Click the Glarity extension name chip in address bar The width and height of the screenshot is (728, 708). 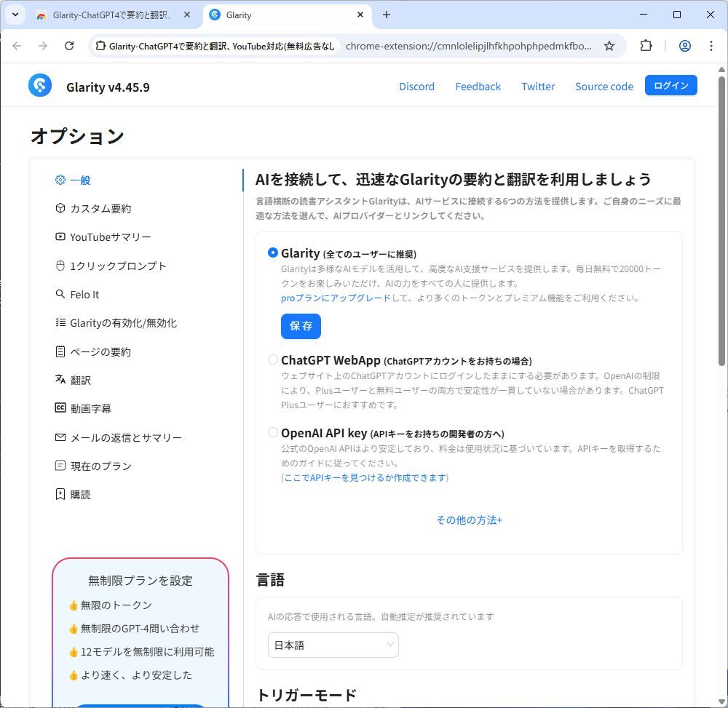click(x=215, y=46)
